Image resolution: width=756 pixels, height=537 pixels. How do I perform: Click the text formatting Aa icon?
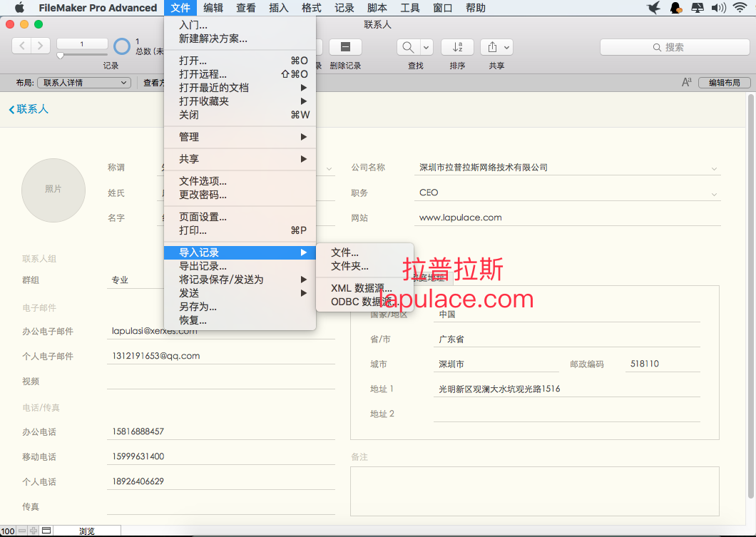[x=687, y=83]
